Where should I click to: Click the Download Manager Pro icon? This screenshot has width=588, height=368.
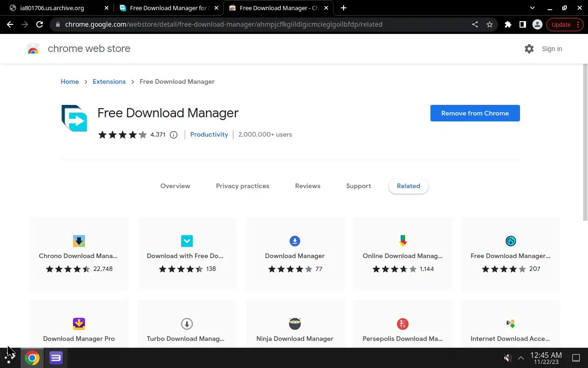[79, 324]
